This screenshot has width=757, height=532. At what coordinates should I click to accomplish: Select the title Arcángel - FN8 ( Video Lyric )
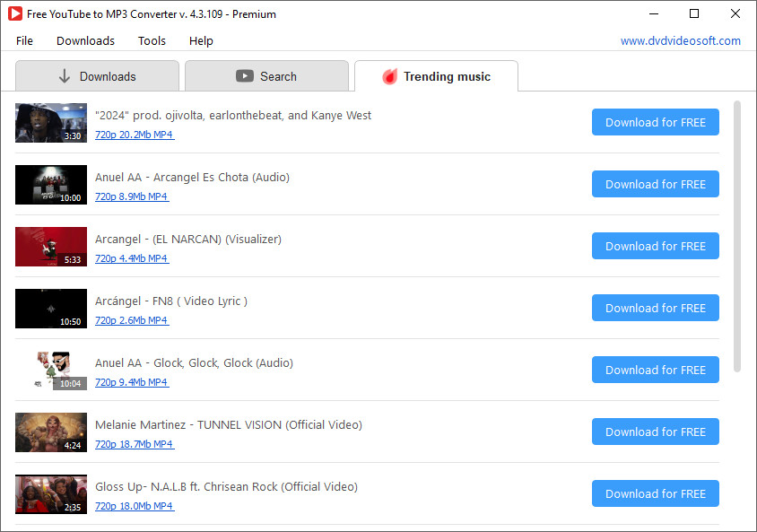[x=171, y=301]
